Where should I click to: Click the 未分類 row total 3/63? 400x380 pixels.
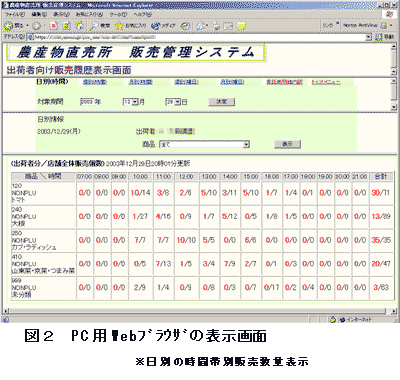tap(381, 287)
